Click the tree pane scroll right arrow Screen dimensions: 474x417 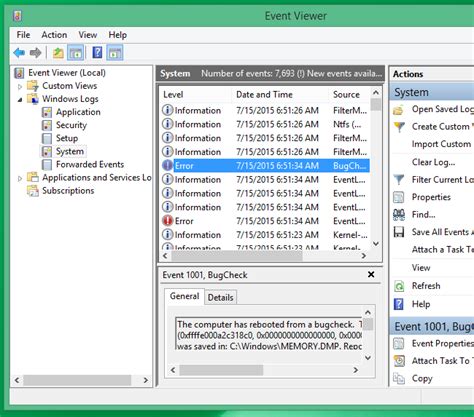coord(145,380)
